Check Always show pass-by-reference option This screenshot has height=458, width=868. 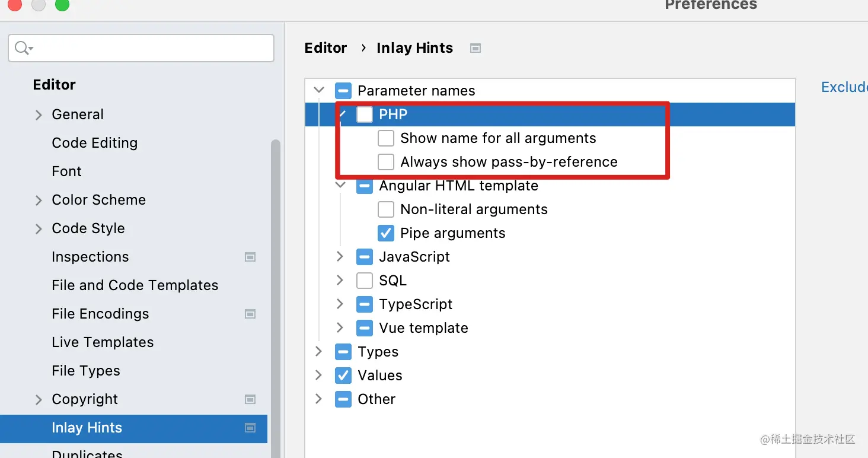tap(386, 162)
